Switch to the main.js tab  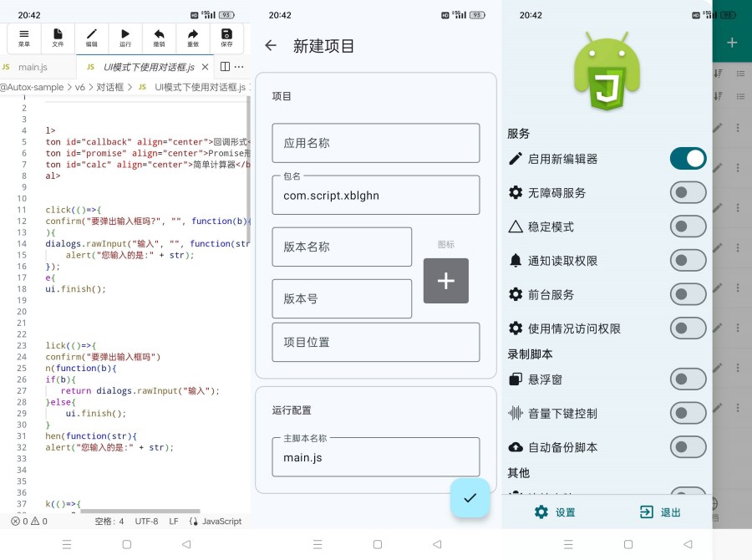click(x=33, y=67)
